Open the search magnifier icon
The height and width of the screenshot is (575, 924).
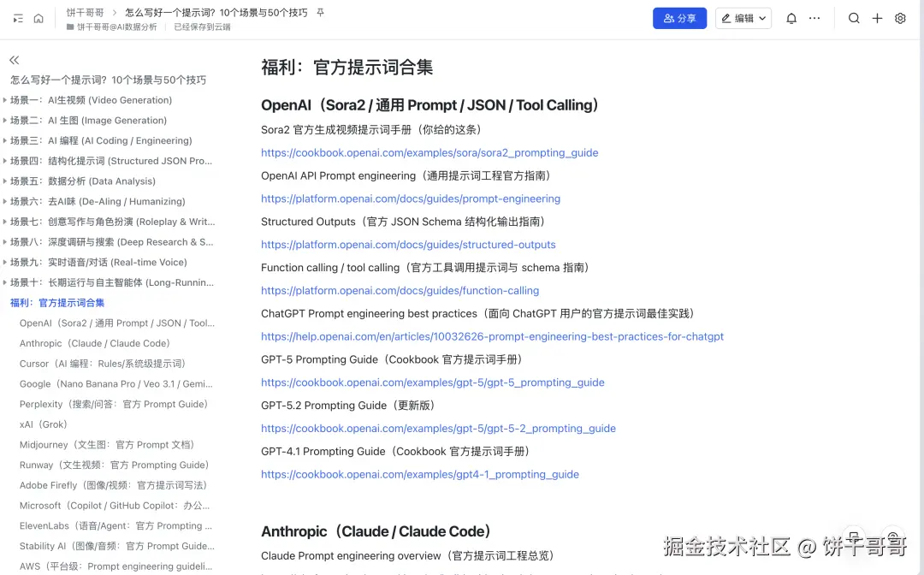pyautogui.click(x=854, y=18)
